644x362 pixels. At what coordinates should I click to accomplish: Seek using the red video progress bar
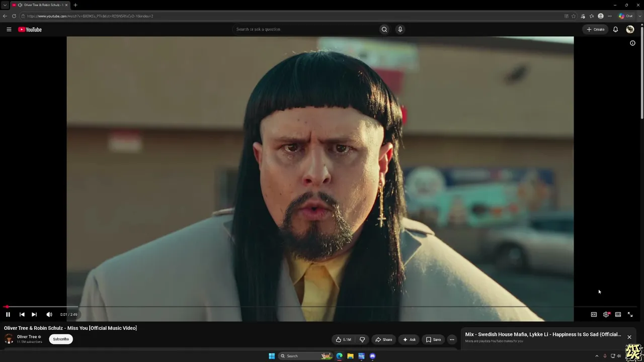[320, 306]
